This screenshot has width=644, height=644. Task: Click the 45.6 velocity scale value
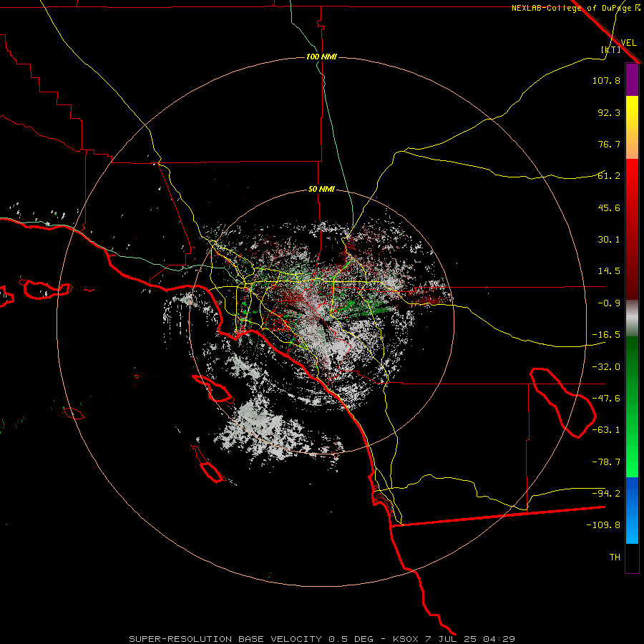609,208
